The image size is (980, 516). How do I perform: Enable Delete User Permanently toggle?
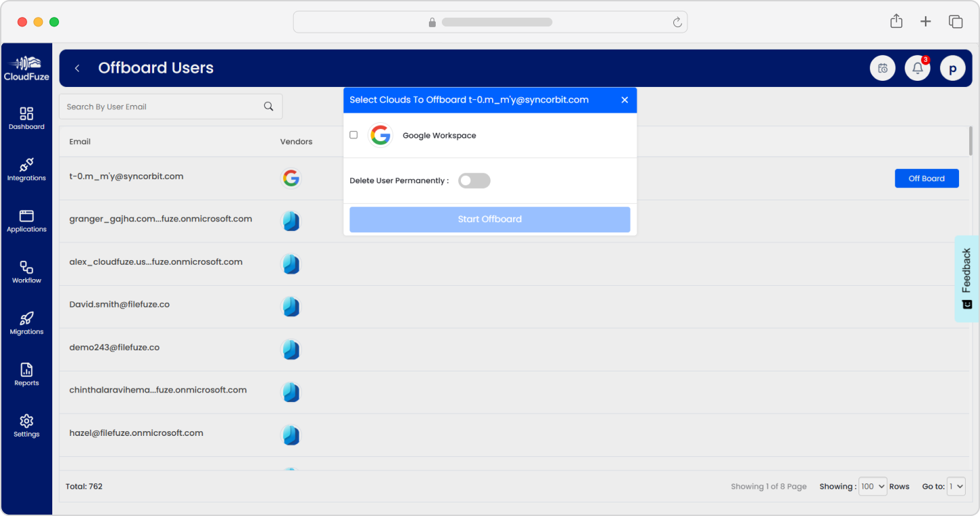pyautogui.click(x=474, y=181)
